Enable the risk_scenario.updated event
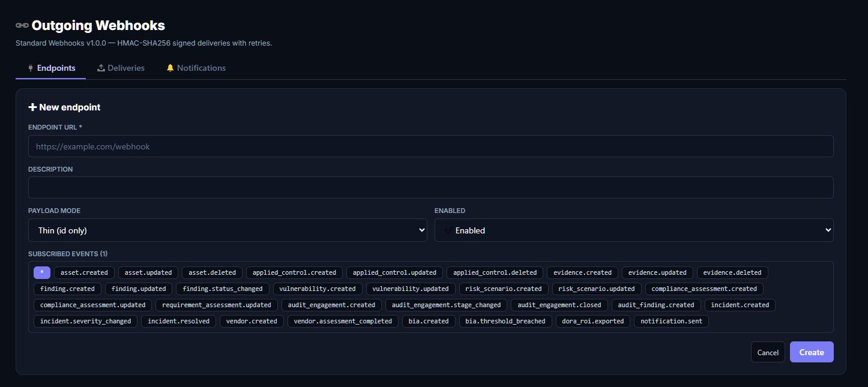Screen dimensions: 868x387 click(597, 289)
